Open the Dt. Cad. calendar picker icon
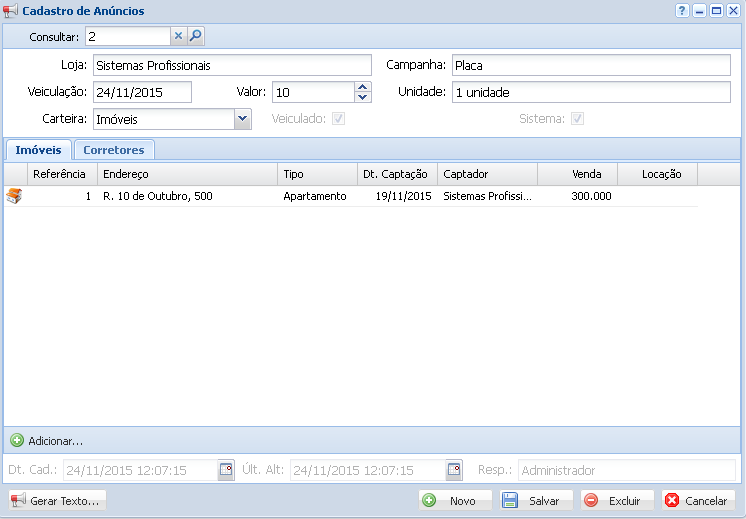 226,470
